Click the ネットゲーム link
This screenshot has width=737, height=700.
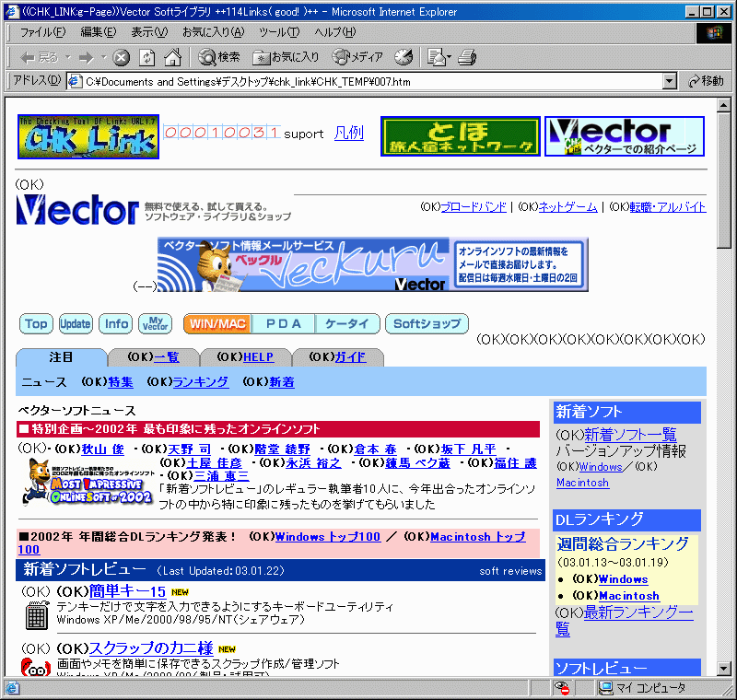pyautogui.click(x=567, y=207)
